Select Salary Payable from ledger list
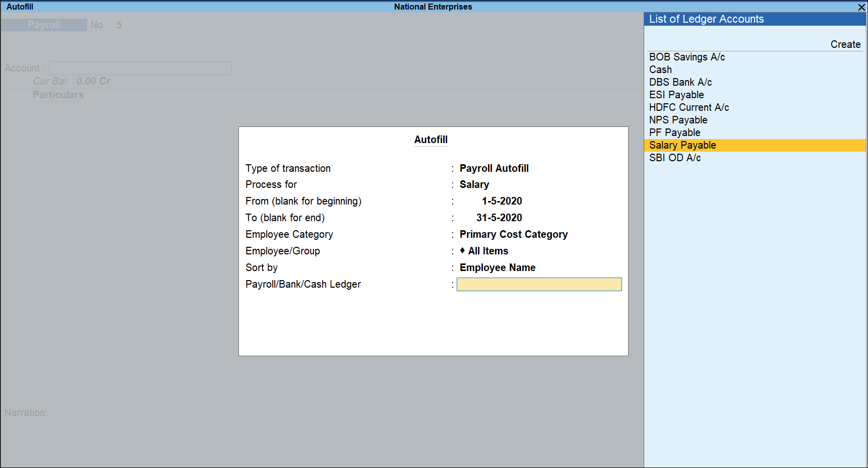The height and width of the screenshot is (468, 868). (683, 145)
